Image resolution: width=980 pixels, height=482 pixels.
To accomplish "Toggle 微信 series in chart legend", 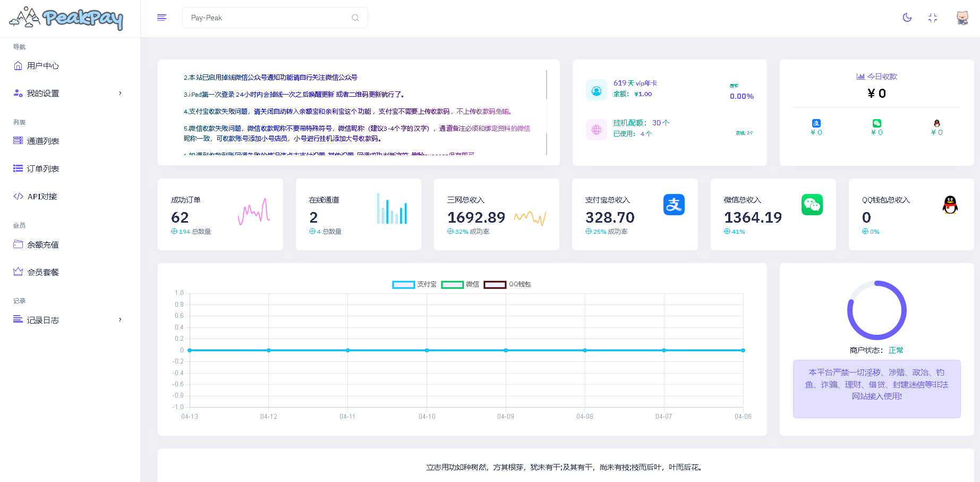I will pos(453,285).
